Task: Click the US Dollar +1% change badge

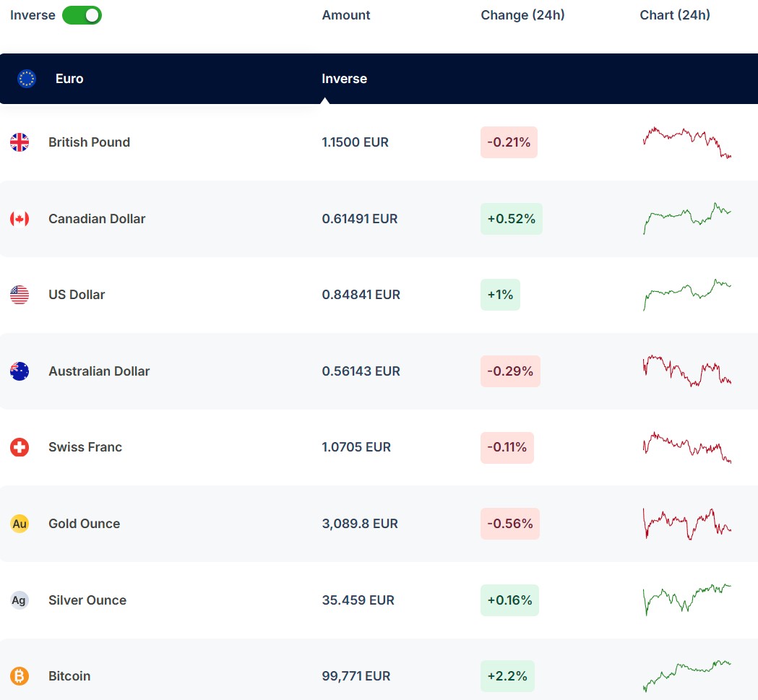Action: click(x=500, y=295)
